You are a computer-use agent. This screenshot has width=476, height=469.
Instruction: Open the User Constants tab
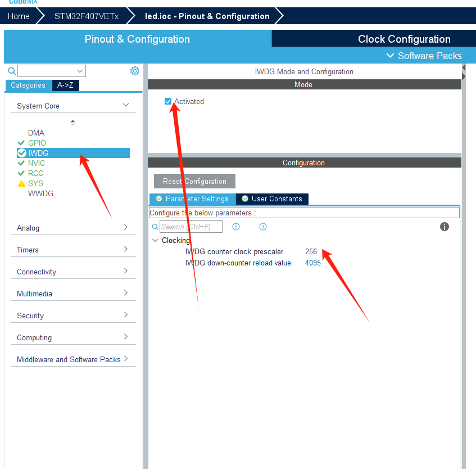tap(272, 199)
